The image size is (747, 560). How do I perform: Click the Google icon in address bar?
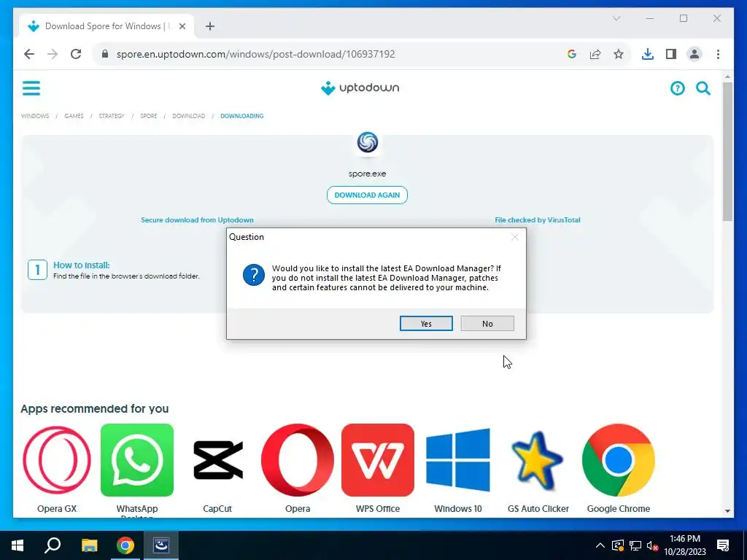pos(572,54)
